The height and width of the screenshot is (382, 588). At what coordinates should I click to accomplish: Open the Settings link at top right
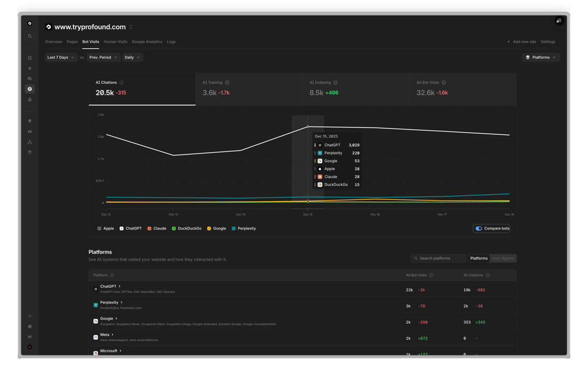(548, 42)
